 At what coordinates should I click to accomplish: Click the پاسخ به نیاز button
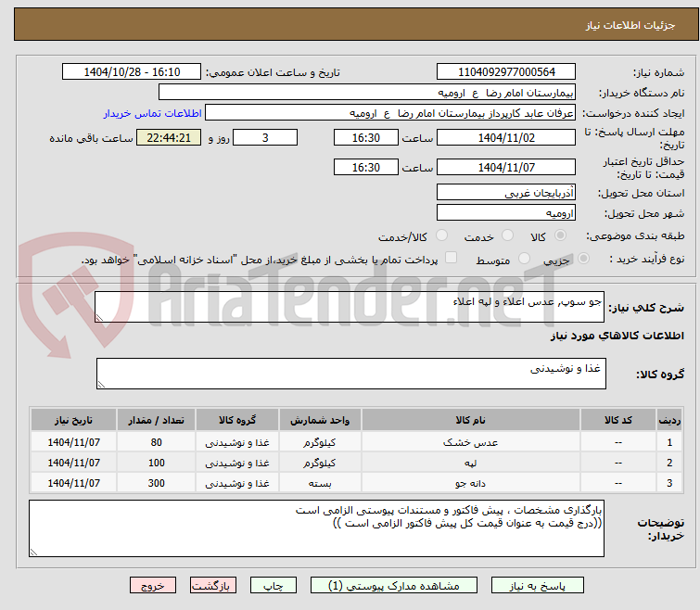coord(538,586)
